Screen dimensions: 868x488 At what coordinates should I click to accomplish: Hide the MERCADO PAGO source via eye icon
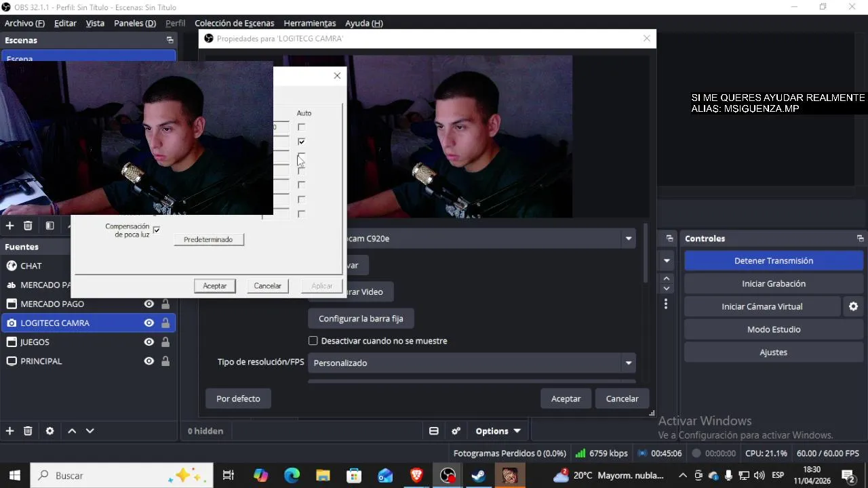149,304
